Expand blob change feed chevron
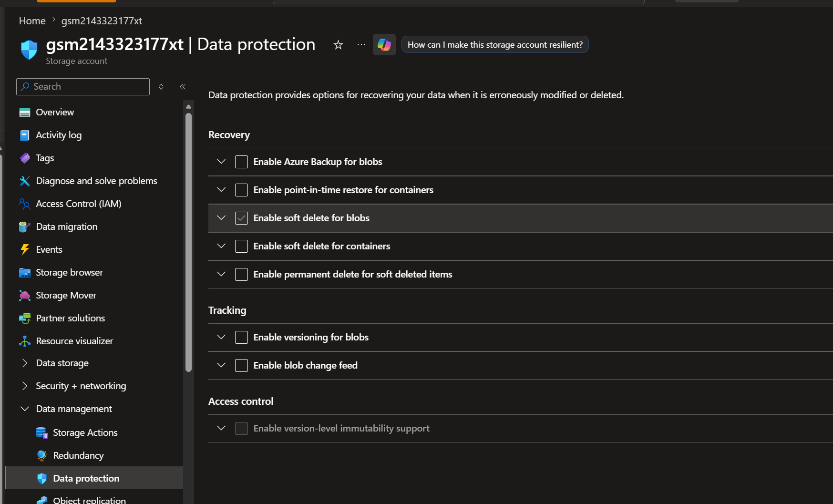The height and width of the screenshot is (504, 833). (x=221, y=366)
